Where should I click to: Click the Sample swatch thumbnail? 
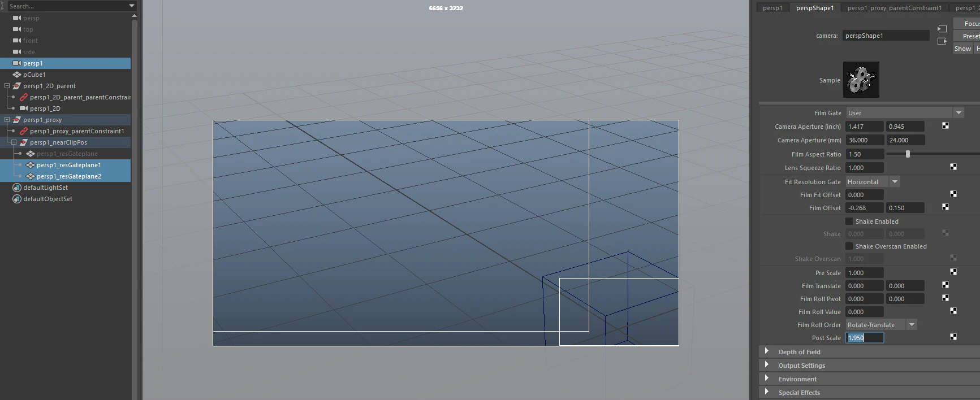click(861, 80)
